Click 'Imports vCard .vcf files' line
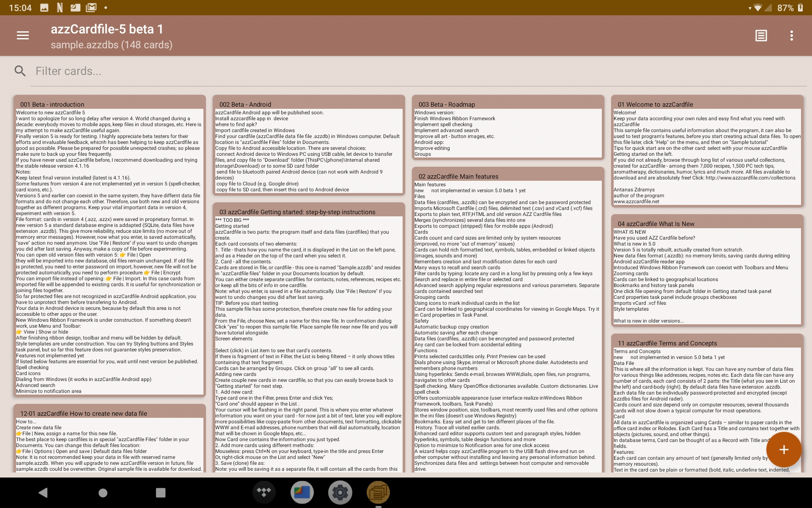The image size is (812, 508). (640, 303)
